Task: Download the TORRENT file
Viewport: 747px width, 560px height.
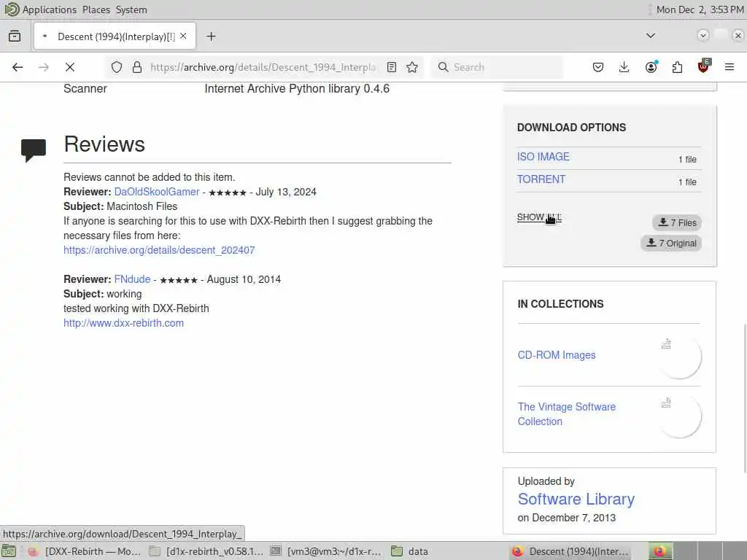Action: [x=541, y=179]
